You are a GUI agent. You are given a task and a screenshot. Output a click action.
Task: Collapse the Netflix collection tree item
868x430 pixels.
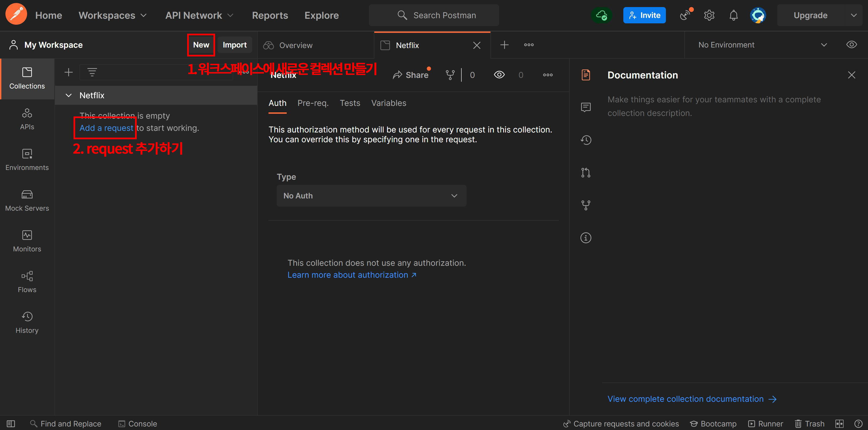(68, 96)
